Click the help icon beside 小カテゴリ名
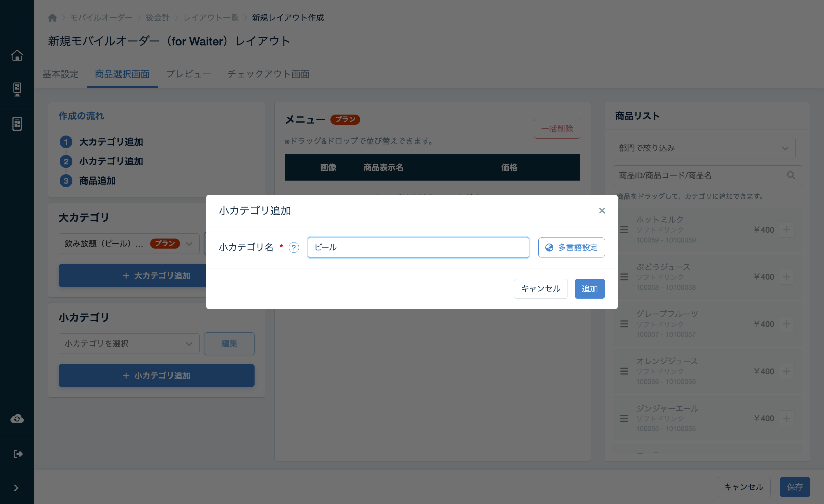The image size is (824, 504). [x=294, y=248]
